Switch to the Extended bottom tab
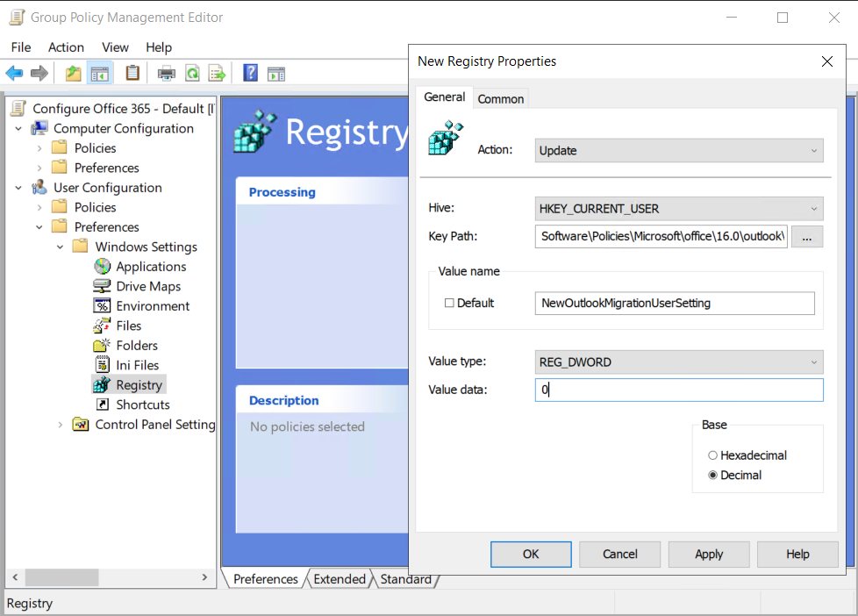858x616 pixels. [x=340, y=579]
